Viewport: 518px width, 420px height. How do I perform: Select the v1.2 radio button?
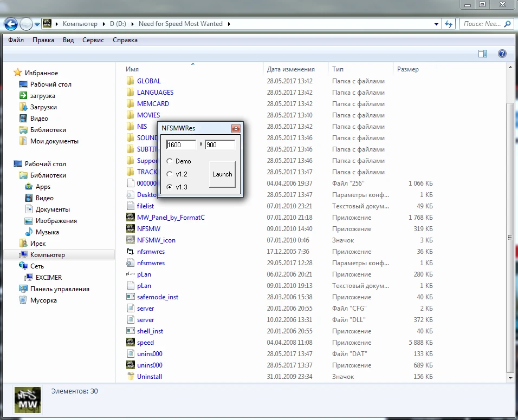170,174
